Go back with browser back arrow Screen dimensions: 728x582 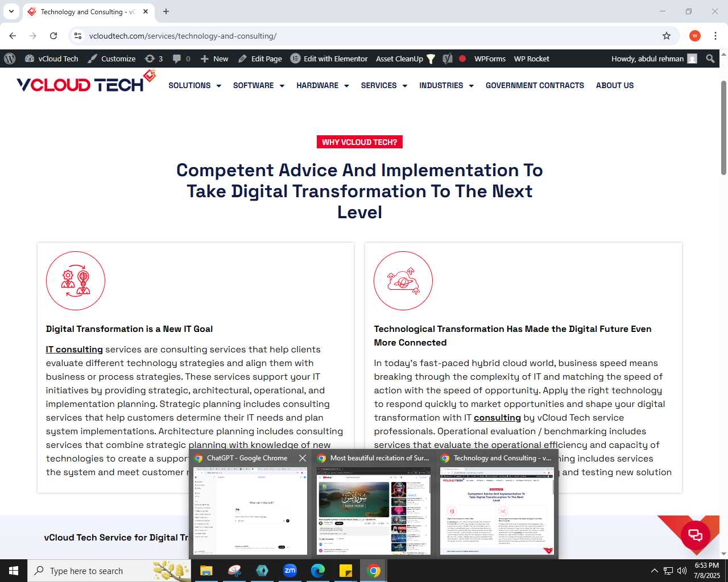coord(13,36)
